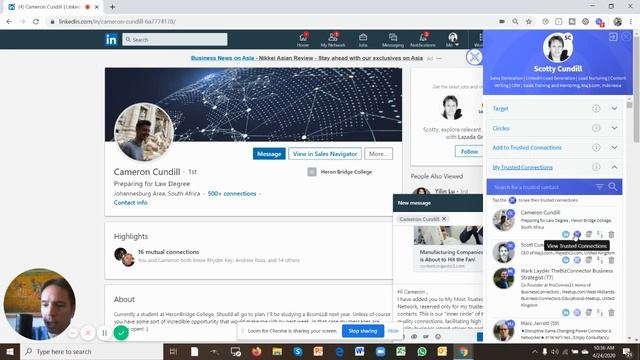The height and width of the screenshot is (360, 640).
Task: Open Contact info link
Action: coord(131,202)
